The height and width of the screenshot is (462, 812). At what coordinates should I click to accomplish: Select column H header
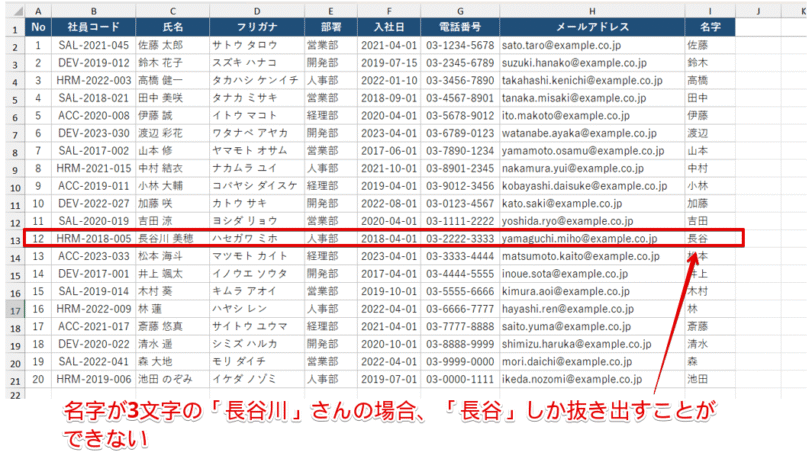coord(592,11)
